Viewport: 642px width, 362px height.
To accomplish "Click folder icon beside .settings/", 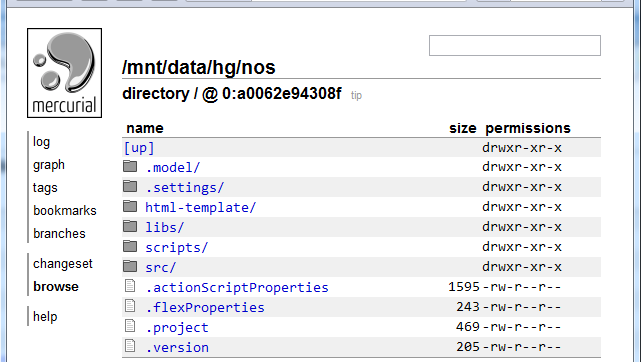I will pyautogui.click(x=130, y=186).
